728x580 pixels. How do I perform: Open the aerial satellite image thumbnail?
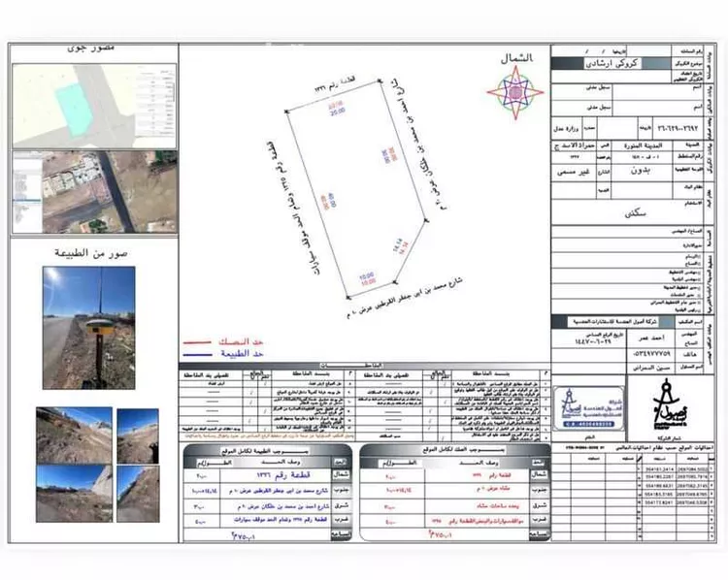click(x=95, y=191)
